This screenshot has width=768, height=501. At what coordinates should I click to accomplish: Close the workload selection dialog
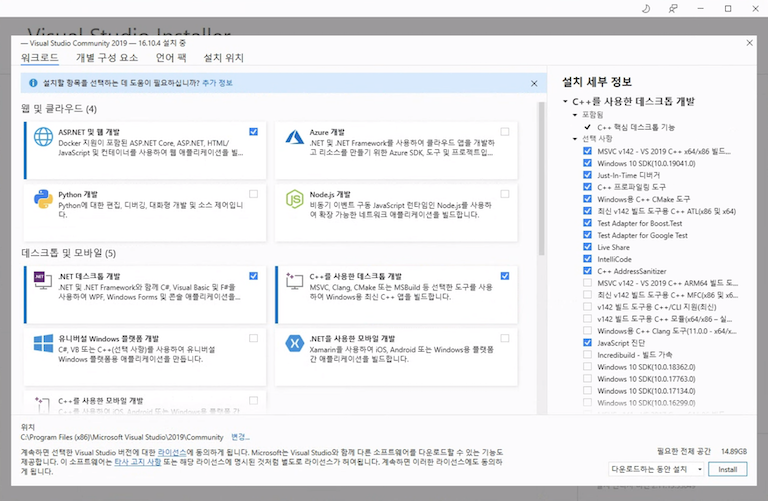(x=749, y=43)
